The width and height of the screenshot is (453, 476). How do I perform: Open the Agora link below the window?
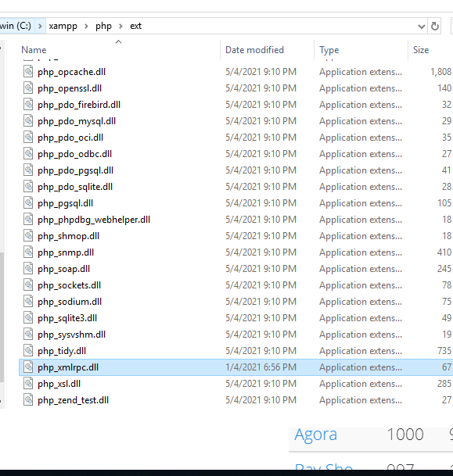click(315, 435)
